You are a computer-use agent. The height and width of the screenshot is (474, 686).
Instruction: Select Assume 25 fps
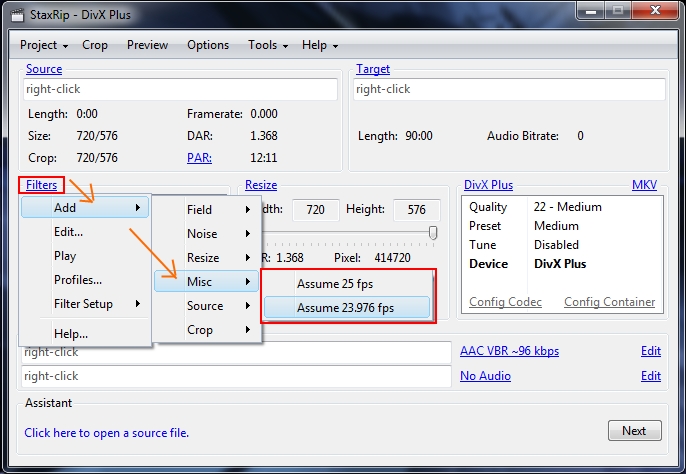tap(347, 284)
